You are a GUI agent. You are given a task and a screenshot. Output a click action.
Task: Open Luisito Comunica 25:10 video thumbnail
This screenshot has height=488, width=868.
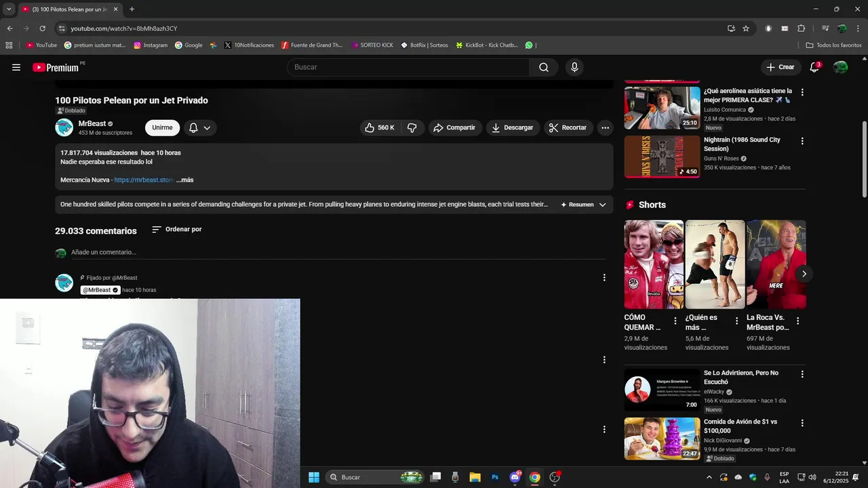pos(662,108)
